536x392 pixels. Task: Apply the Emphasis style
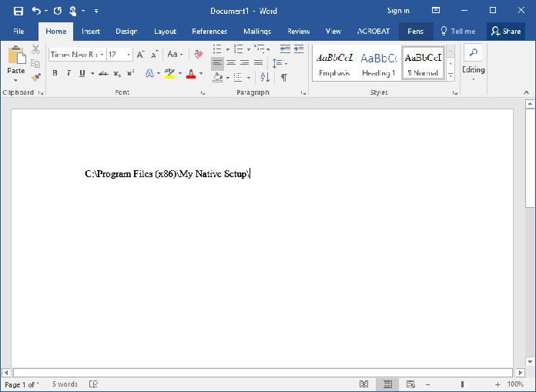334,64
